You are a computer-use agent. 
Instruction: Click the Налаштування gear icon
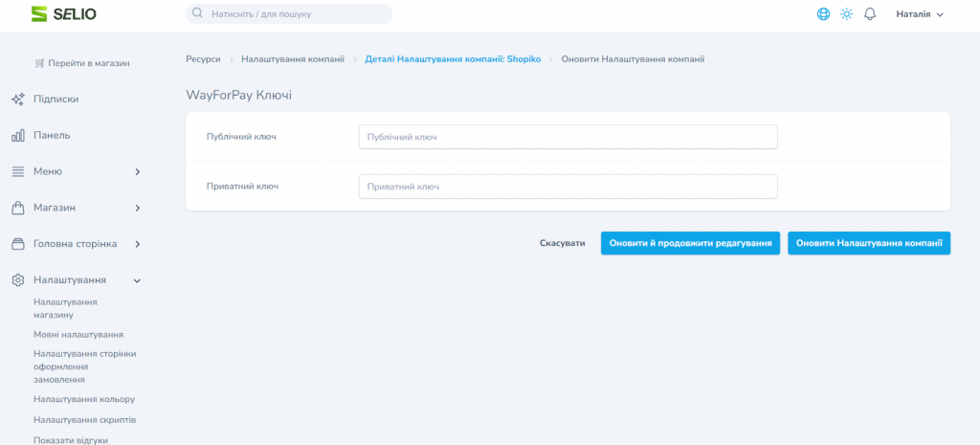point(17,280)
